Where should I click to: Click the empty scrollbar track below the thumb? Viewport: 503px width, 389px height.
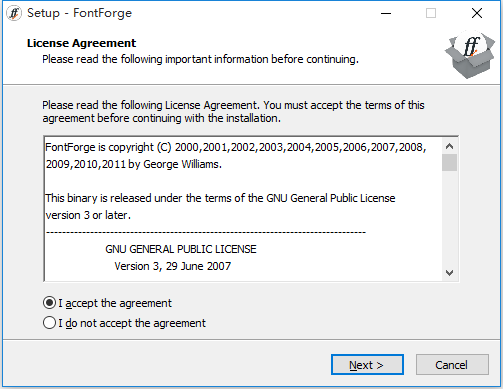point(449,218)
